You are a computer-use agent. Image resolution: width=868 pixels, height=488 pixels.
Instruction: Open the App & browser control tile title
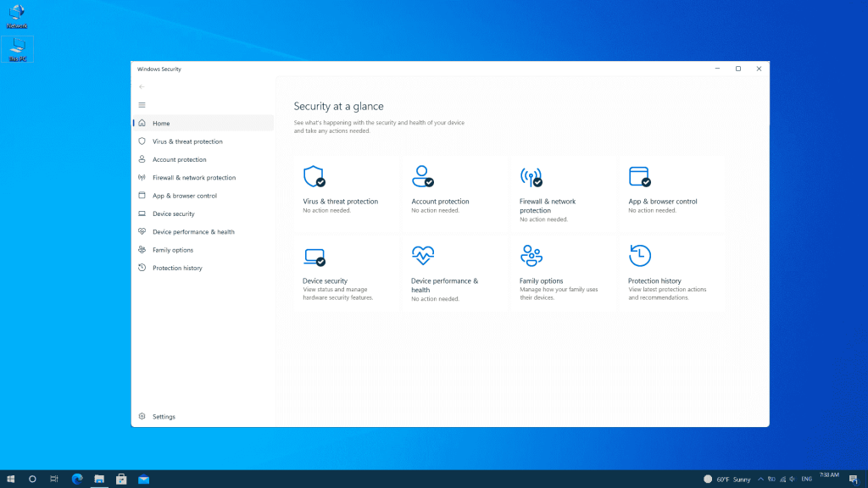(x=662, y=202)
